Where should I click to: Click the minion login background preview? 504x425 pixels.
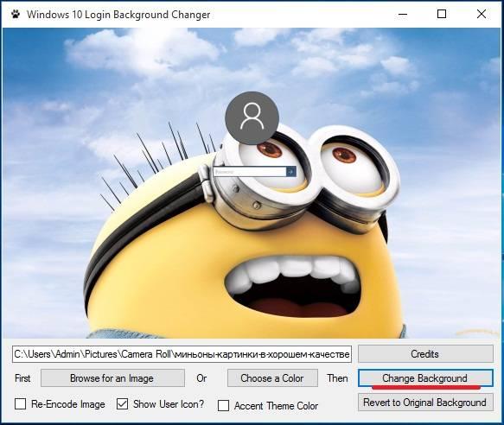252,183
